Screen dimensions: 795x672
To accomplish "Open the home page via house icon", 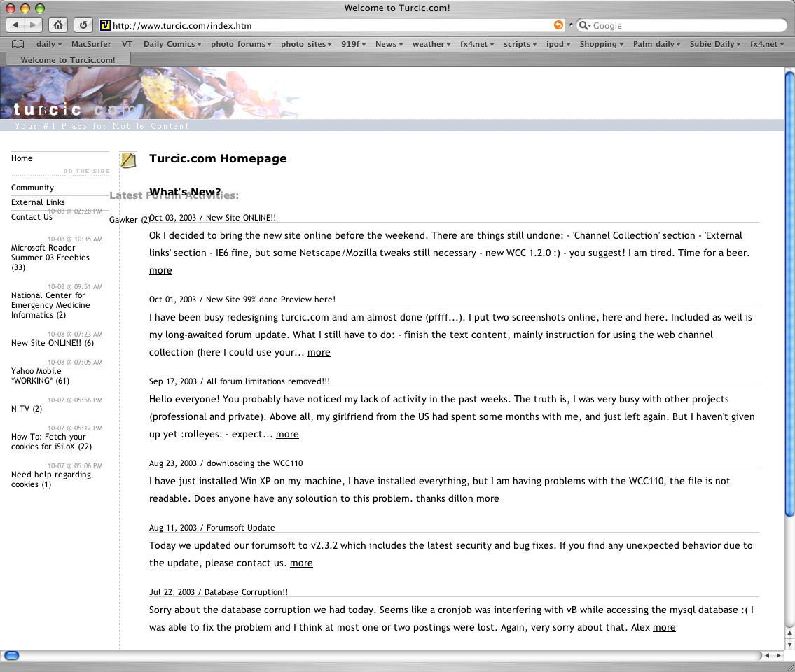I will 58,24.
